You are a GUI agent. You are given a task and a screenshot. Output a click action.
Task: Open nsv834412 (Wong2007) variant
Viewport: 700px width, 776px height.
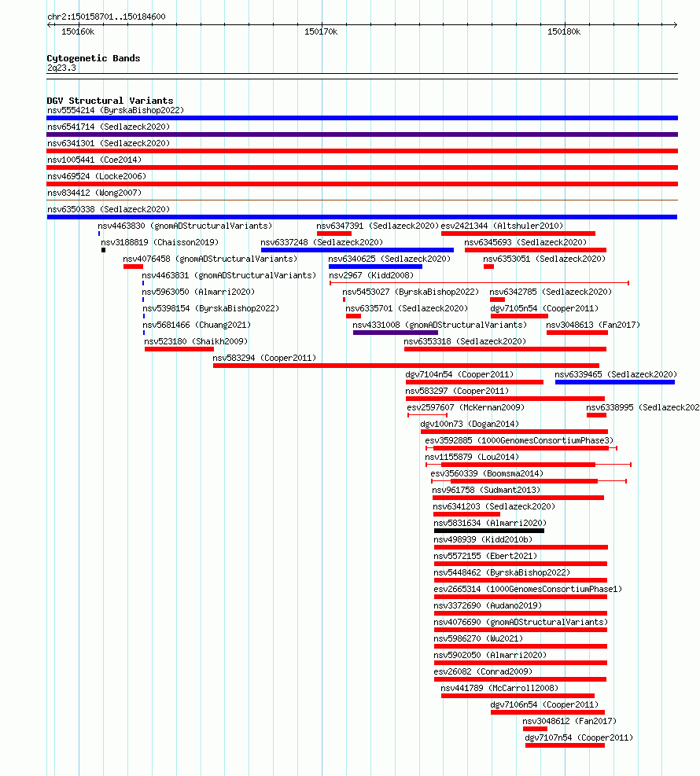94,193
